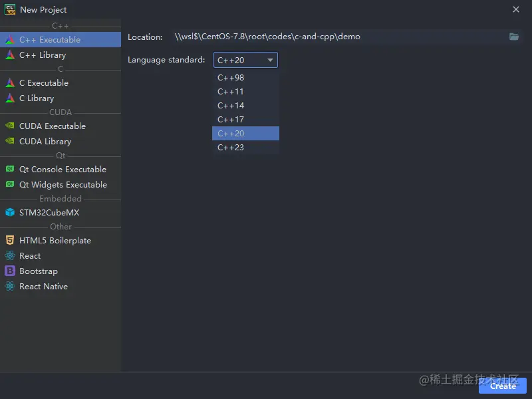Viewport: 532px width, 399px height.
Task: Select C++14 from the standard list
Action: pyautogui.click(x=245, y=106)
